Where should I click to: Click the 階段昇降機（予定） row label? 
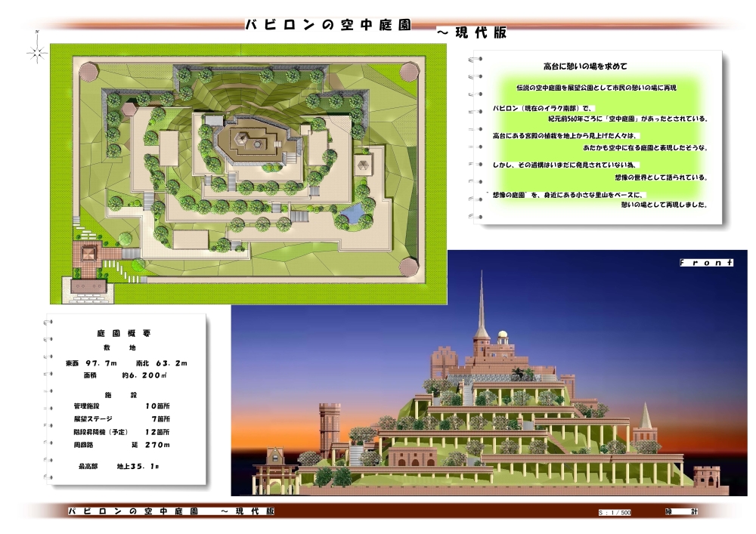101,432
